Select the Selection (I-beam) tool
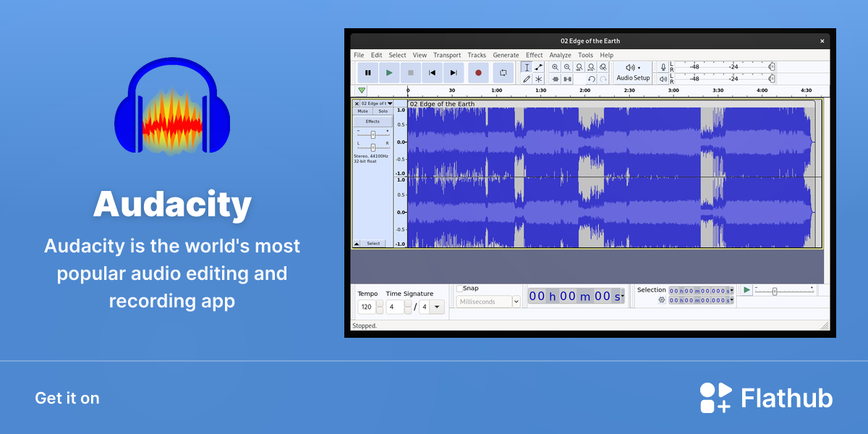Image resolution: width=868 pixels, height=434 pixels. coord(527,67)
